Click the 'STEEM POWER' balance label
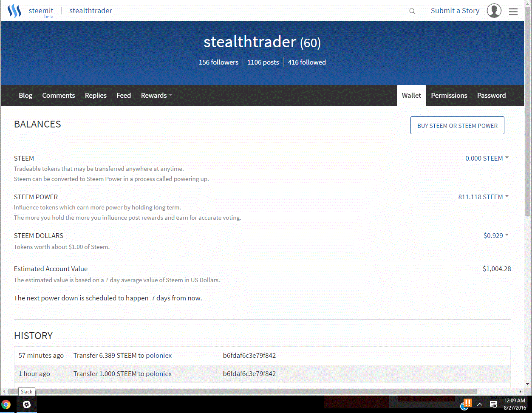This screenshot has height=413, width=532. pos(36,197)
